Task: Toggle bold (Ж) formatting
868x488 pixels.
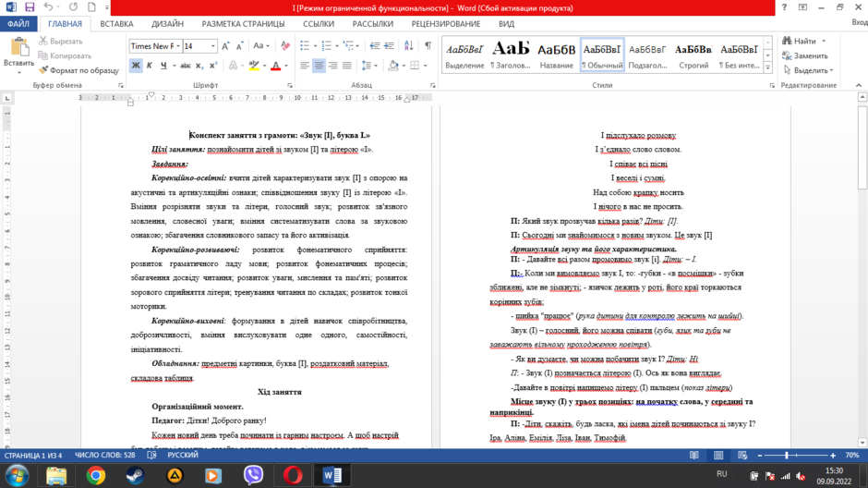Action: (x=136, y=66)
